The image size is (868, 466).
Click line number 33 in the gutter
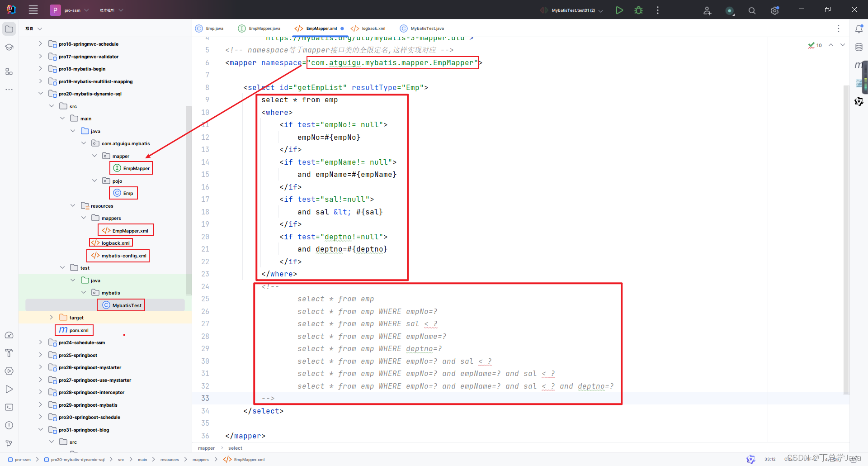pos(205,398)
